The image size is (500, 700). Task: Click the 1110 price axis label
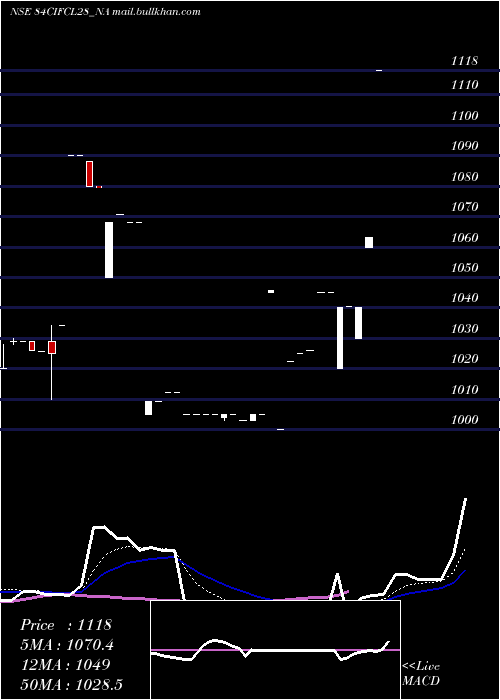click(x=464, y=85)
